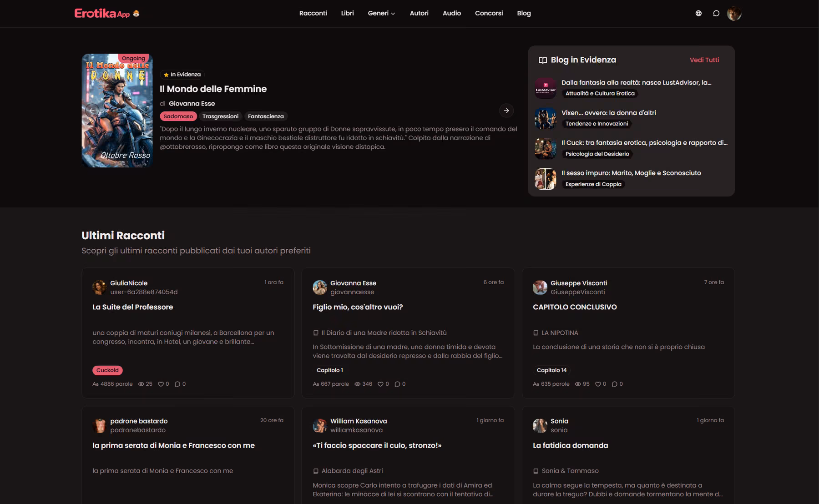Open Il Mondo delle Femmine title

click(213, 89)
